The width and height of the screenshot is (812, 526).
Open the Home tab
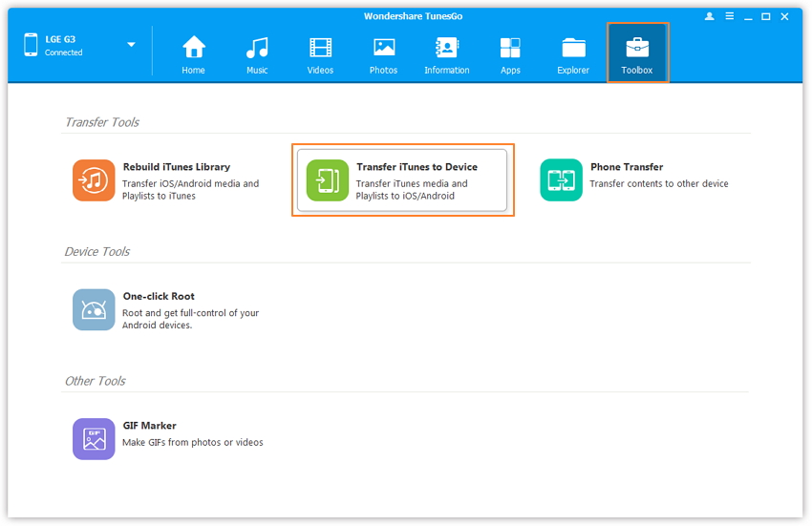pyautogui.click(x=194, y=54)
